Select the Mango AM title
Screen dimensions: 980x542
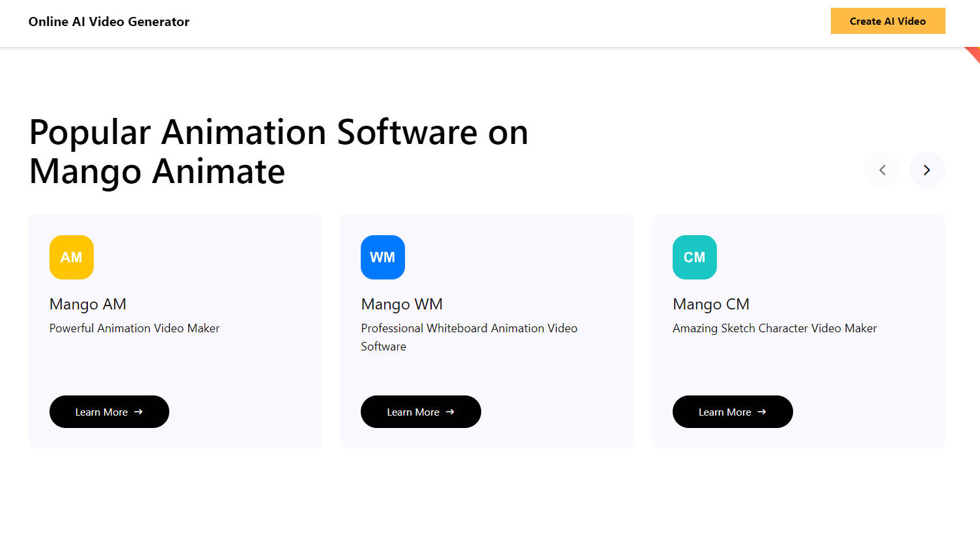[x=88, y=304]
